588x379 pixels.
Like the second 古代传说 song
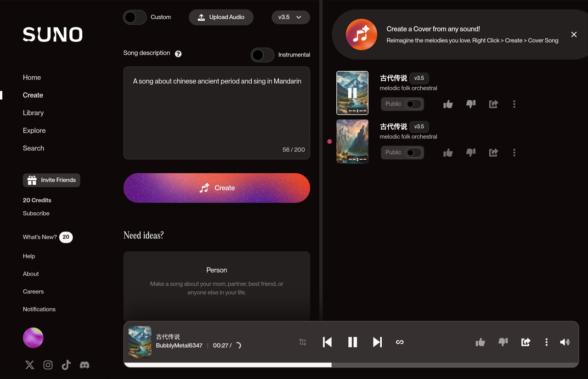point(448,153)
